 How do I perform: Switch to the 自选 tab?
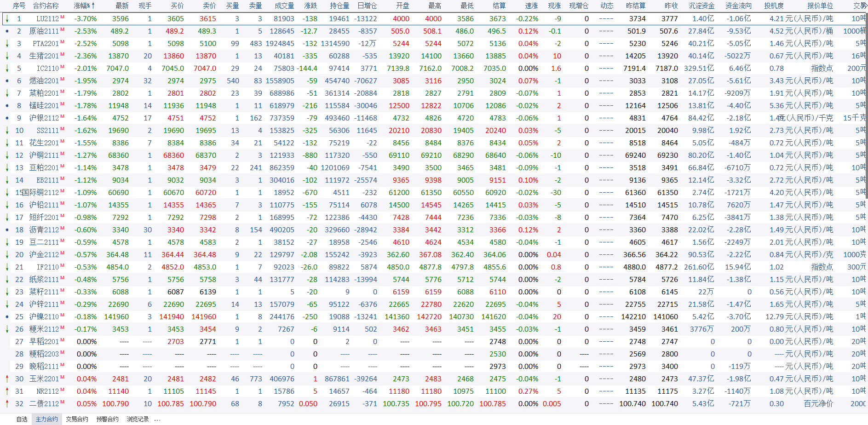pyautogui.click(x=22, y=419)
